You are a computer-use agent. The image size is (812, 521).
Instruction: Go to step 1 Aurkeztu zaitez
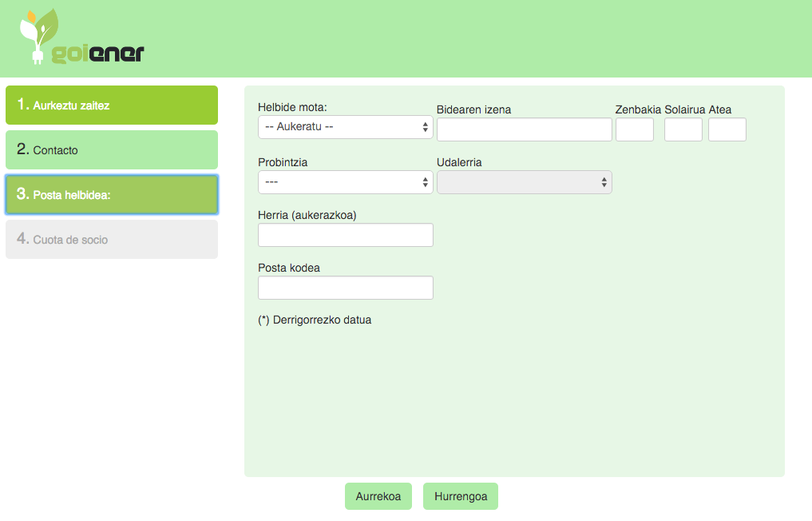(x=112, y=105)
